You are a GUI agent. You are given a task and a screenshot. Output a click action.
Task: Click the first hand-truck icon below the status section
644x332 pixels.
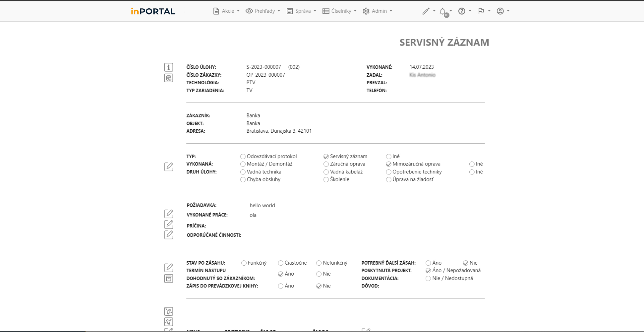pyautogui.click(x=168, y=311)
